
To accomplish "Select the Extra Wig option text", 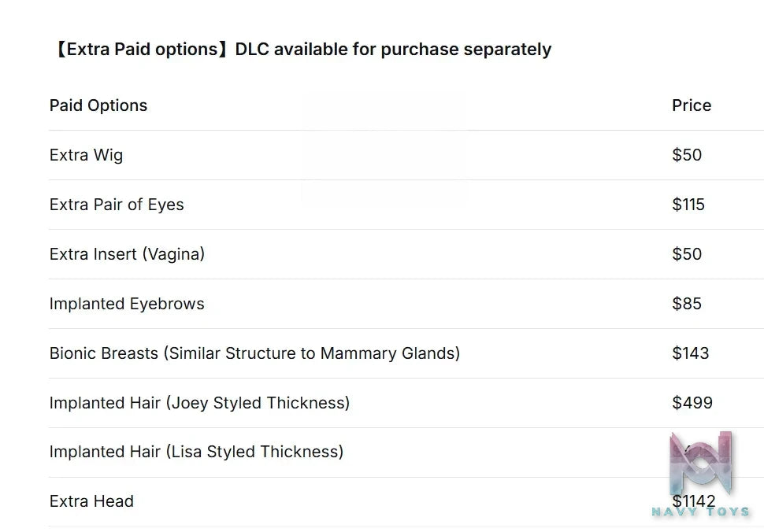I will [86, 155].
